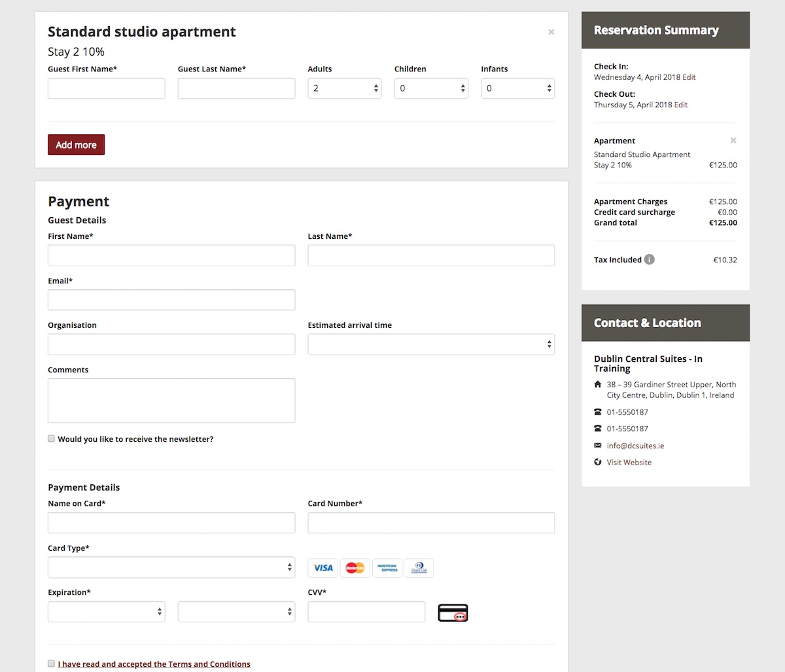785x672 pixels.
Task: Click into the Comments text area
Action: (171, 400)
